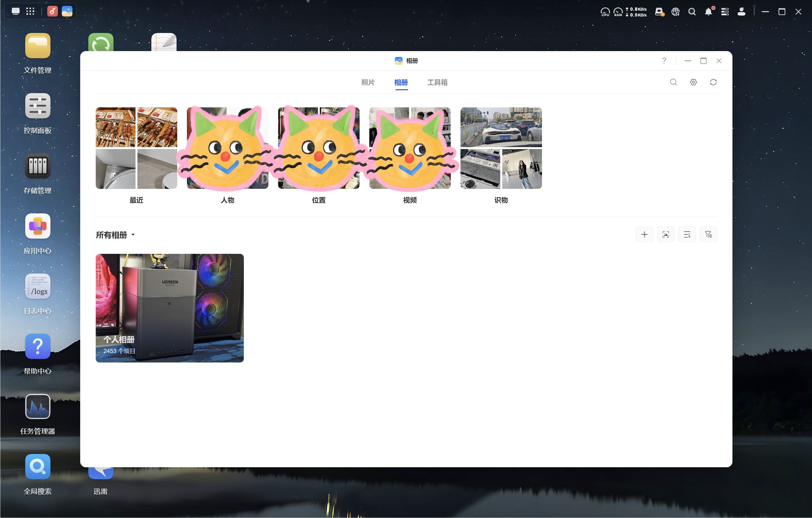
Task: Switch to the 照片 tab
Action: 368,83
